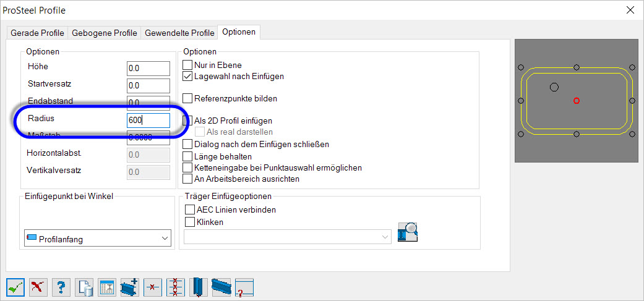Select the larger black circle marker in preview
The width and height of the screenshot is (644, 301).
554,87
